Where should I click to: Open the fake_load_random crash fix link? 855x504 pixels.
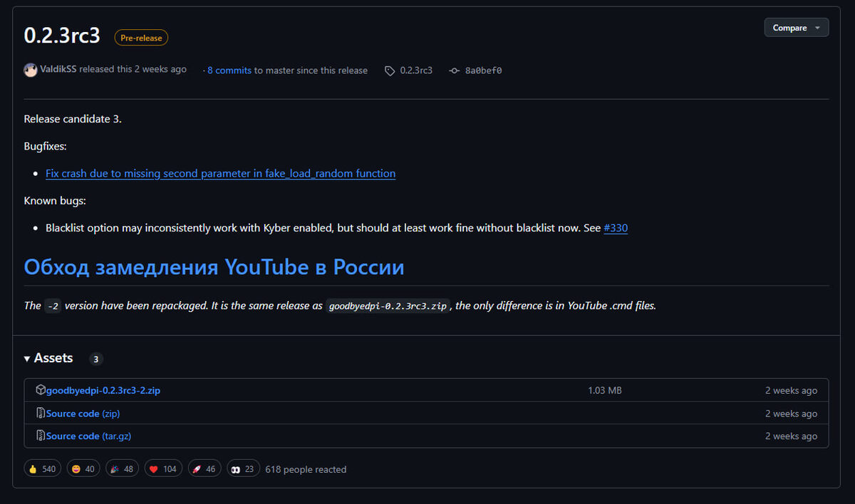[220, 174]
